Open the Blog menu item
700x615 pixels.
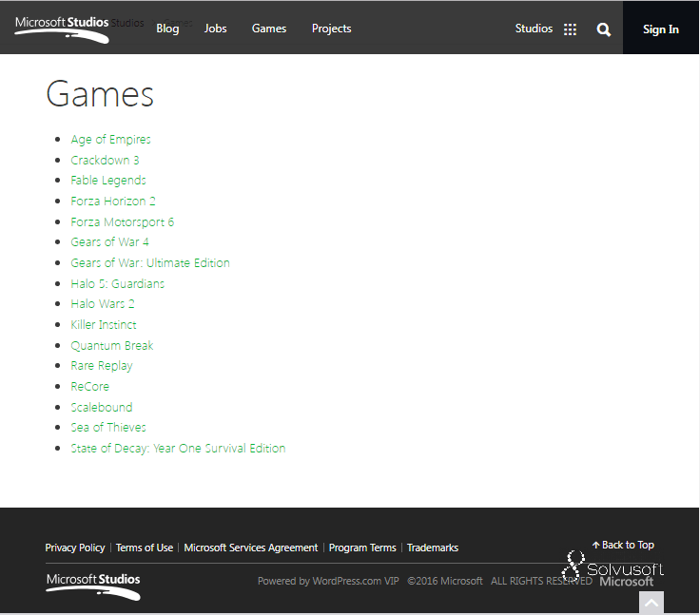point(167,29)
